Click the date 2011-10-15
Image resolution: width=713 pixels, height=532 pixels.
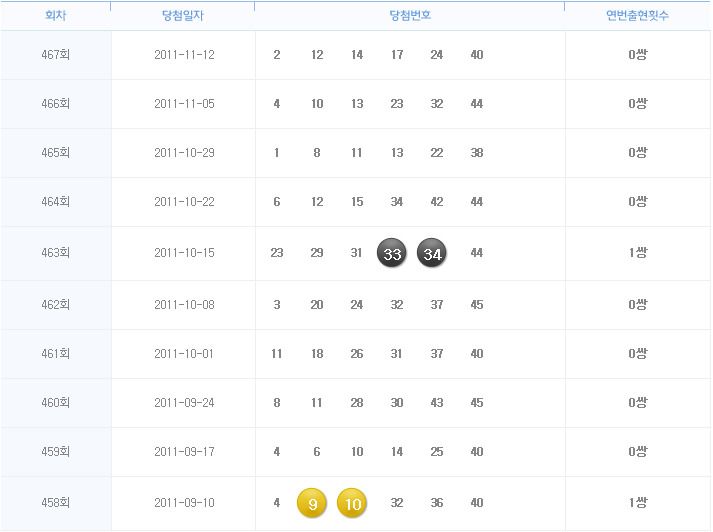pyautogui.click(x=184, y=252)
